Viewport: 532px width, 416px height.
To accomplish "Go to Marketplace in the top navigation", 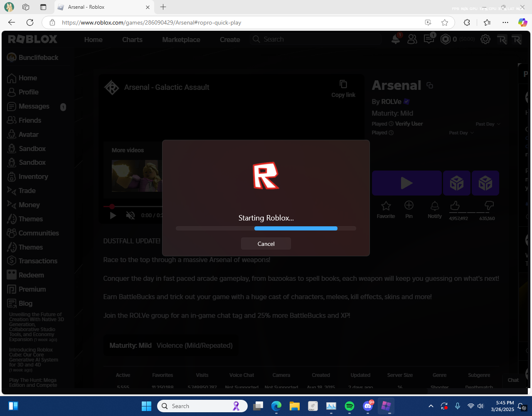I will tap(181, 40).
